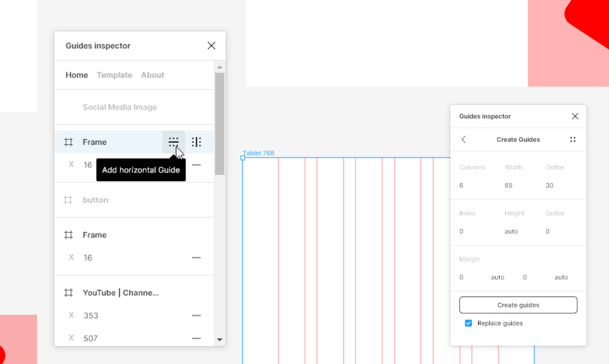Switch to the Template tab
The height and width of the screenshot is (364, 609).
(x=115, y=75)
